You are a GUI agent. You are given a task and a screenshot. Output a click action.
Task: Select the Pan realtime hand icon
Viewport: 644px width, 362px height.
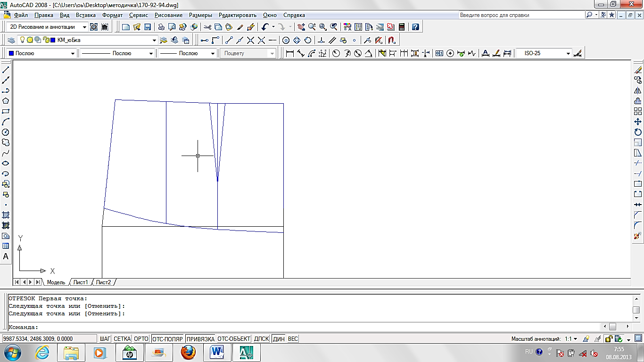(x=301, y=27)
